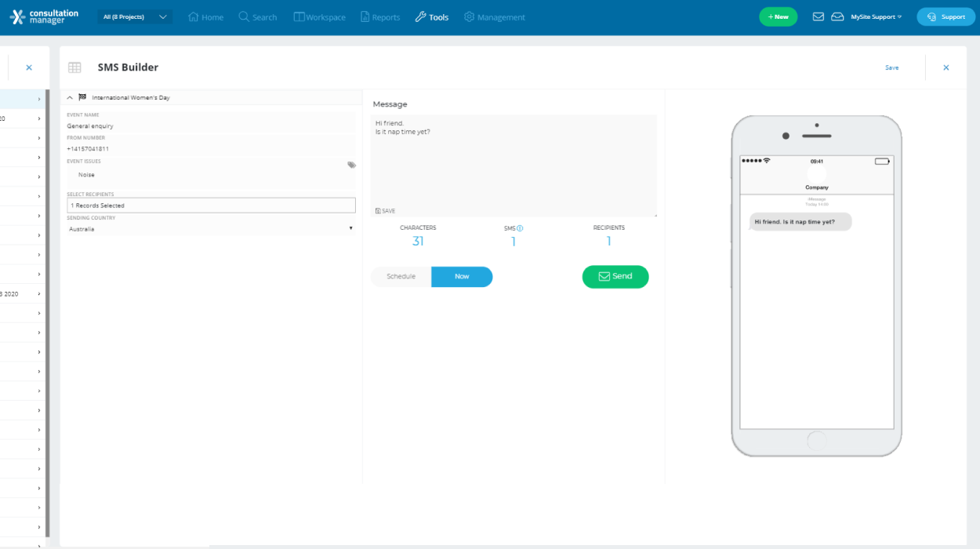Collapse the International Women's Day section
This screenshot has width=980, height=549.
[x=70, y=98]
